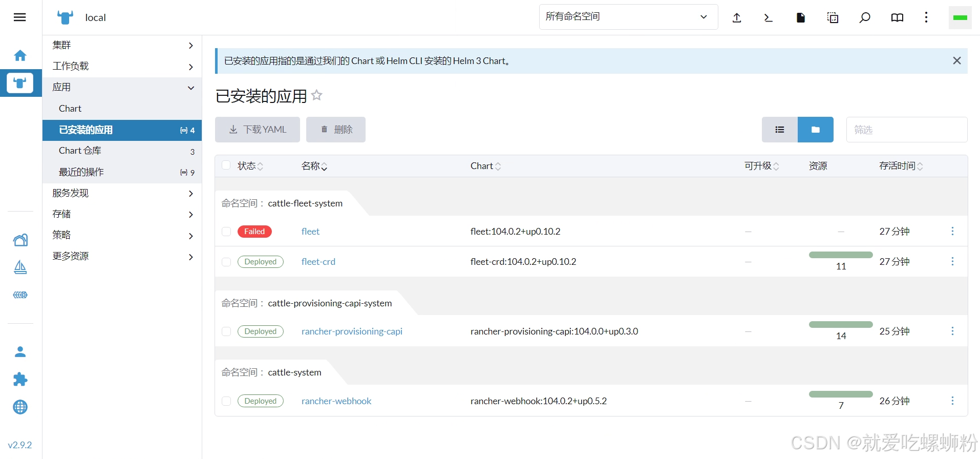This screenshot has height=459, width=980.
Task: Sort table by 存活时间 column
Action: 901,166
